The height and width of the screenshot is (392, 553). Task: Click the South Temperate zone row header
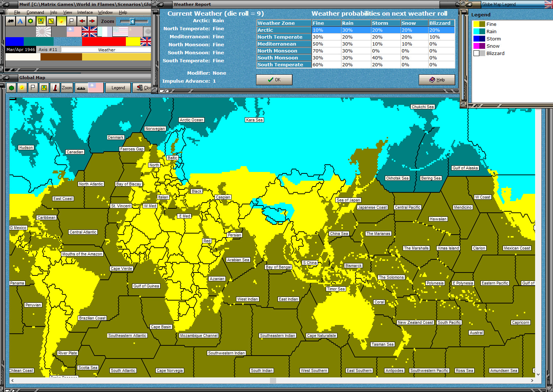pos(284,65)
